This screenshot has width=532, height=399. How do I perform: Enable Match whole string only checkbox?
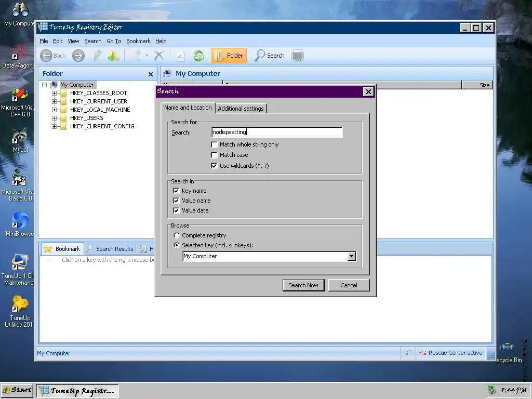coord(214,144)
